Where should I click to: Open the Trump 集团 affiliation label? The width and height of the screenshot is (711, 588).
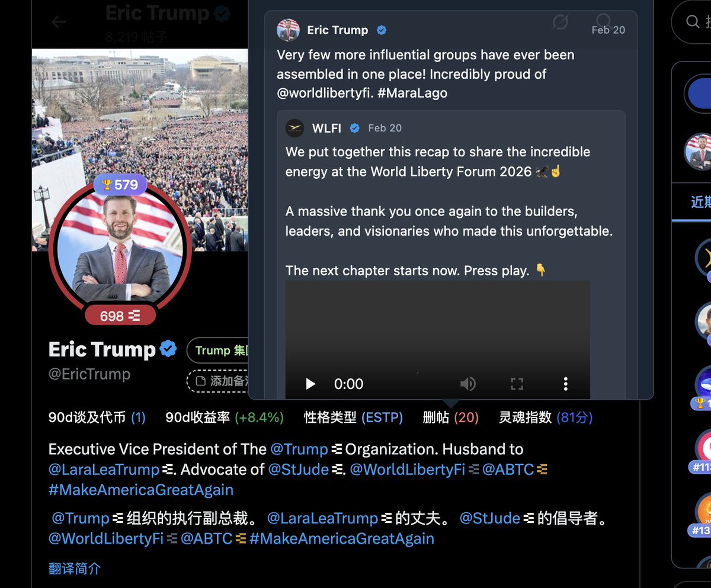pyautogui.click(x=218, y=350)
